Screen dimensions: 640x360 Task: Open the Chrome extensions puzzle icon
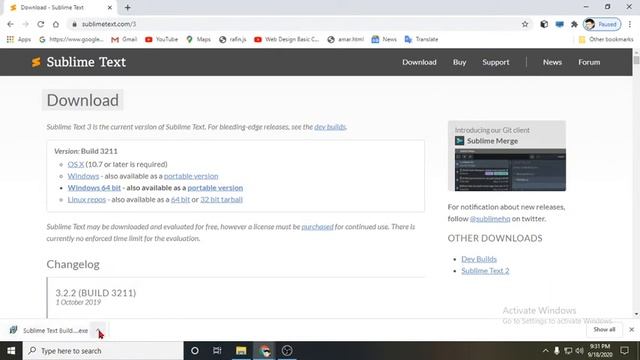[x=574, y=24]
